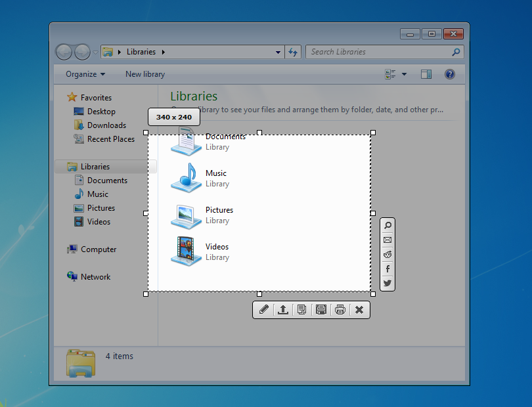Open the address bar history dropdown
The image size is (532, 407).
[278, 52]
